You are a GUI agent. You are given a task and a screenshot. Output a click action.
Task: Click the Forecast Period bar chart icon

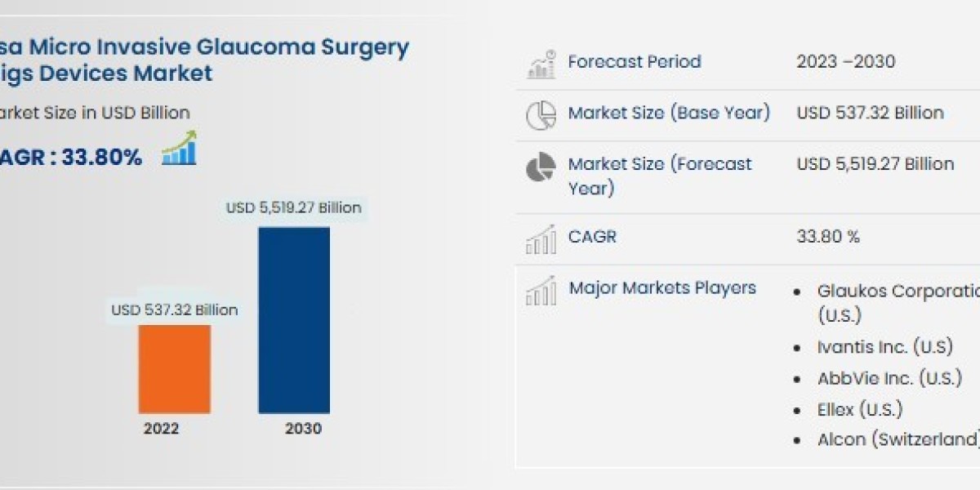tap(541, 65)
